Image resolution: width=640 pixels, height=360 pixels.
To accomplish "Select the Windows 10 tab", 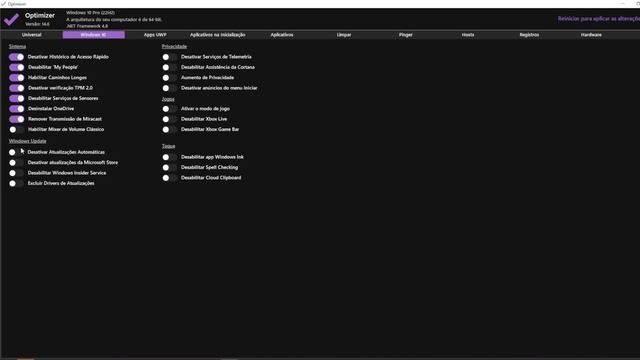I will [93, 35].
